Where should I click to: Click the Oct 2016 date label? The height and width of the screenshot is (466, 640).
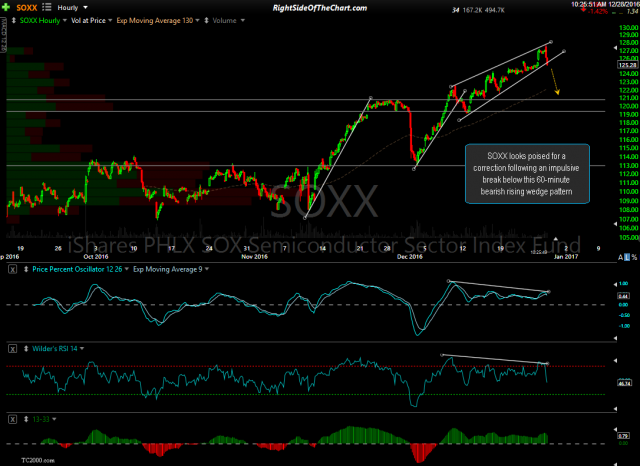coord(96,257)
